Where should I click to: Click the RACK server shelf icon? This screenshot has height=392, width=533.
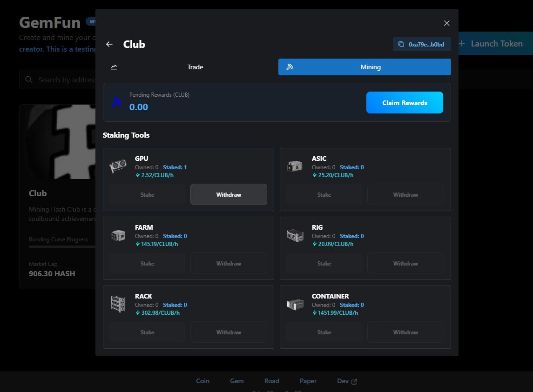pos(118,304)
